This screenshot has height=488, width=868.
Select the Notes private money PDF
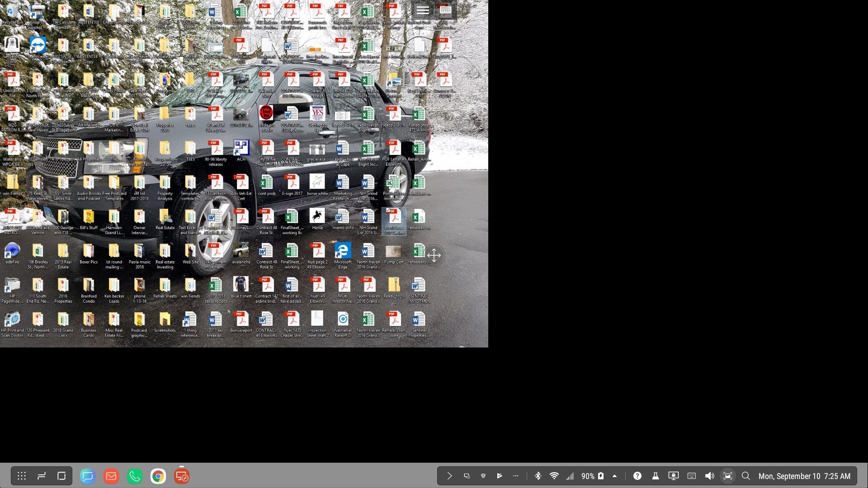pos(393,16)
